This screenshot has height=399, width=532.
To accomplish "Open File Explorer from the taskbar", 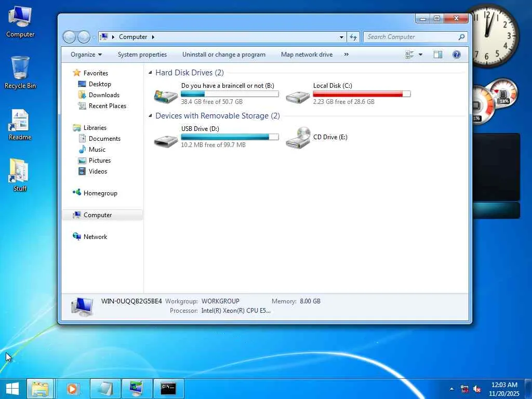I will pos(40,389).
